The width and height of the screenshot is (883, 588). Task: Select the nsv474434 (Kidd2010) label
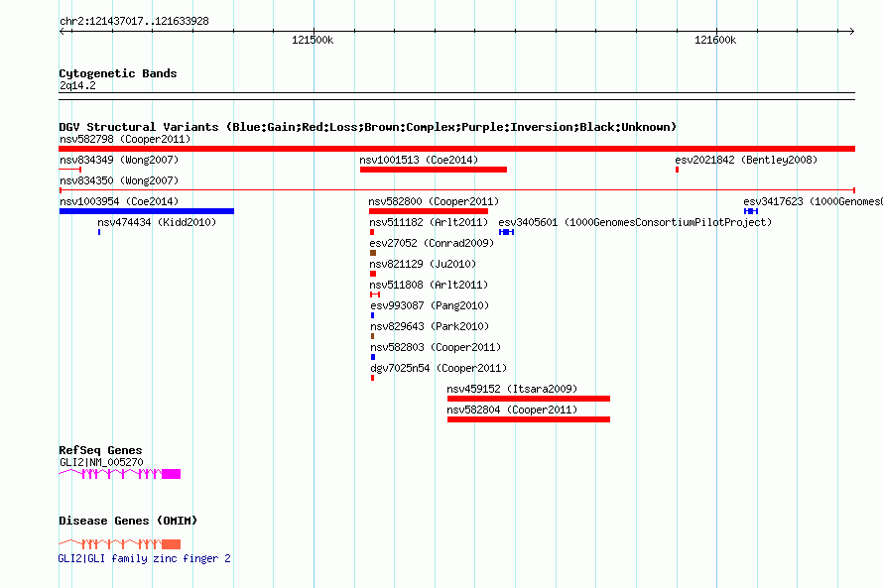157,222
